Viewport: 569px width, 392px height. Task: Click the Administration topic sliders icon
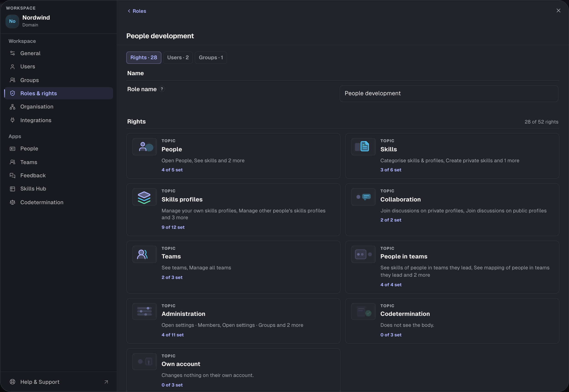pyautogui.click(x=144, y=312)
